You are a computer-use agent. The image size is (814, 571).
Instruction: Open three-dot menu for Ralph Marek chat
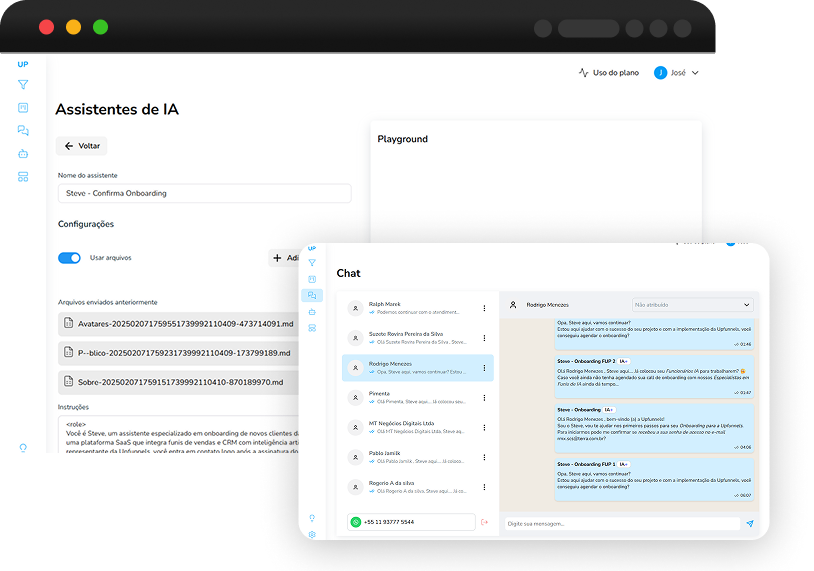point(485,308)
